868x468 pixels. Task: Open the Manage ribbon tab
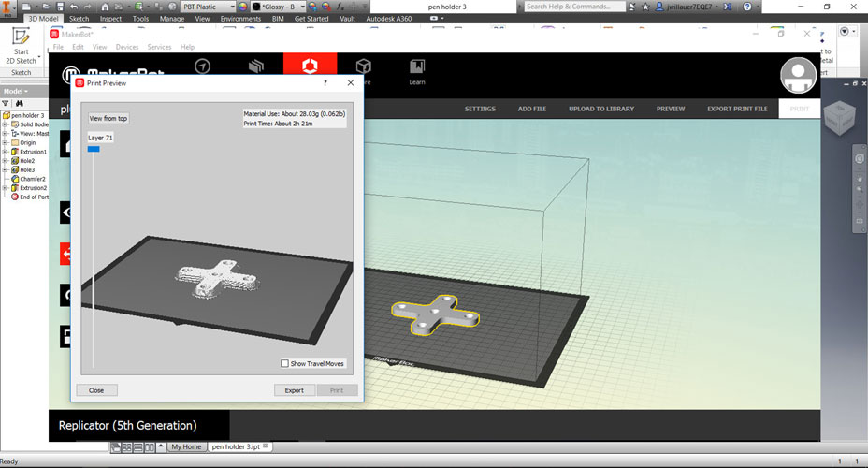point(171,19)
